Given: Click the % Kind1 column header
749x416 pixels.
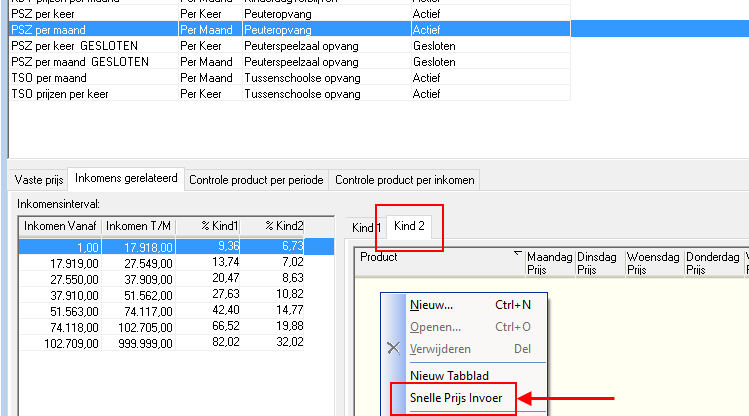Looking at the screenshot, I should pos(208,226).
